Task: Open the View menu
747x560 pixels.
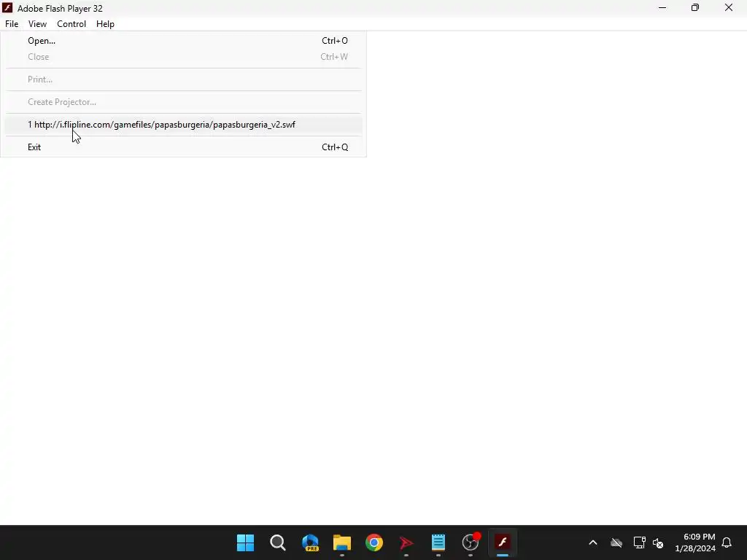Action: point(37,24)
